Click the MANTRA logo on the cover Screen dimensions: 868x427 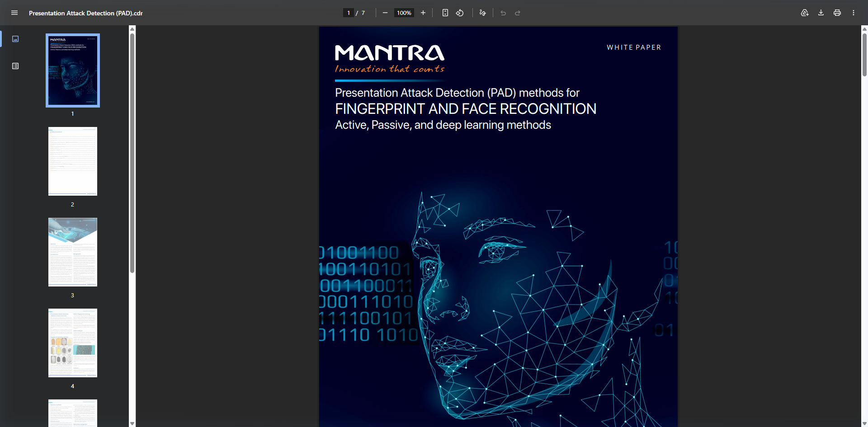[x=390, y=53]
